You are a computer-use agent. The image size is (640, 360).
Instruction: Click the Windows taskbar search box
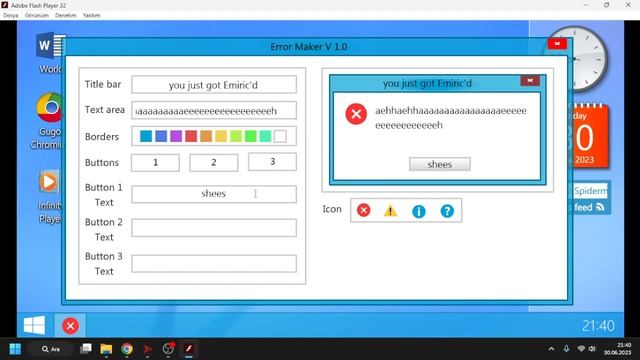coord(51,349)
